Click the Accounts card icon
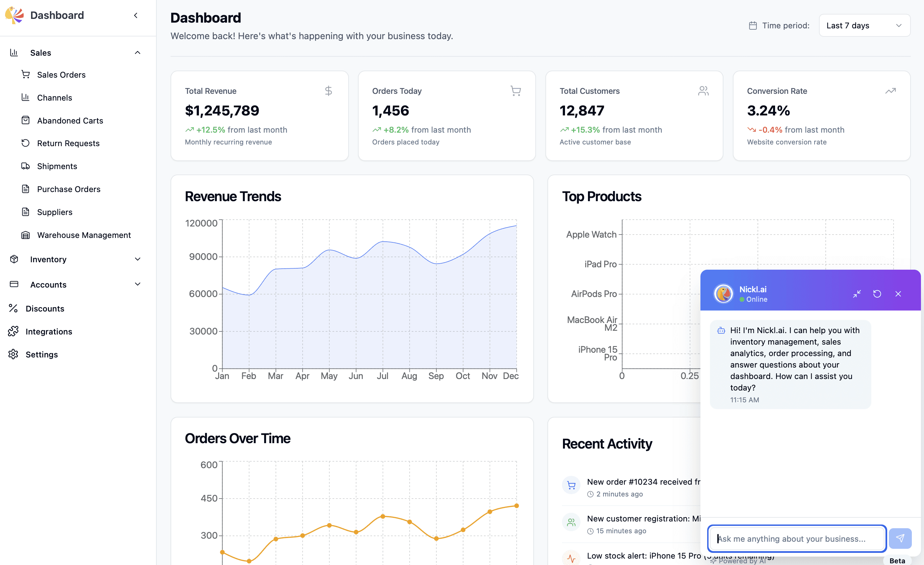Viewport: 924px width, 565px height. [14, 284]
